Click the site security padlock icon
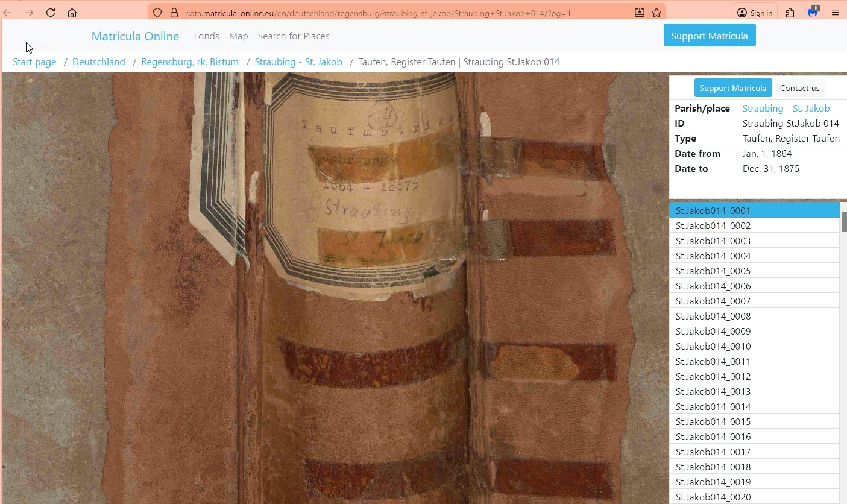 [x=174, y=13]
